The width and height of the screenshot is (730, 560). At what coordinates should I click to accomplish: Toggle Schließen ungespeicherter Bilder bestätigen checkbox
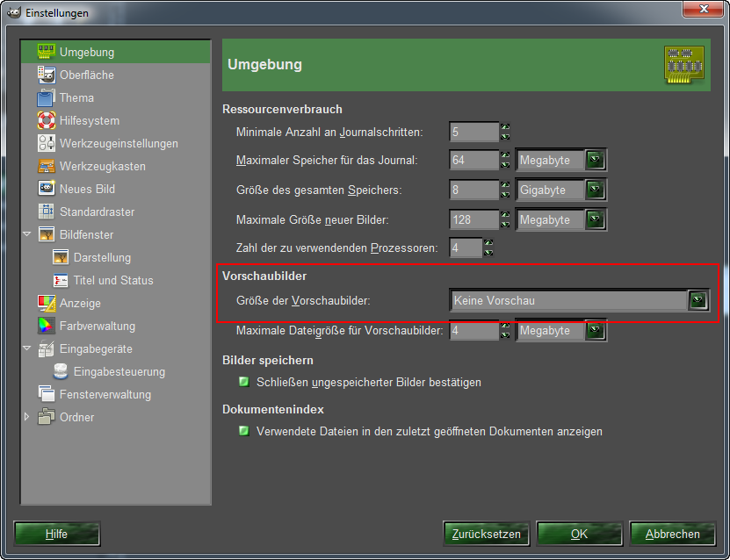244,383
